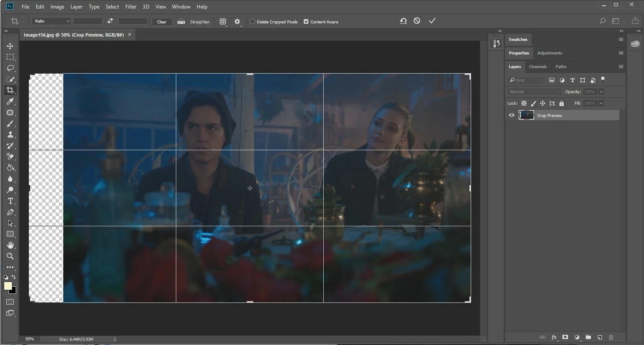Open the Image menu
The height and width of the screenshot is (345, 644).
point(57,7)
